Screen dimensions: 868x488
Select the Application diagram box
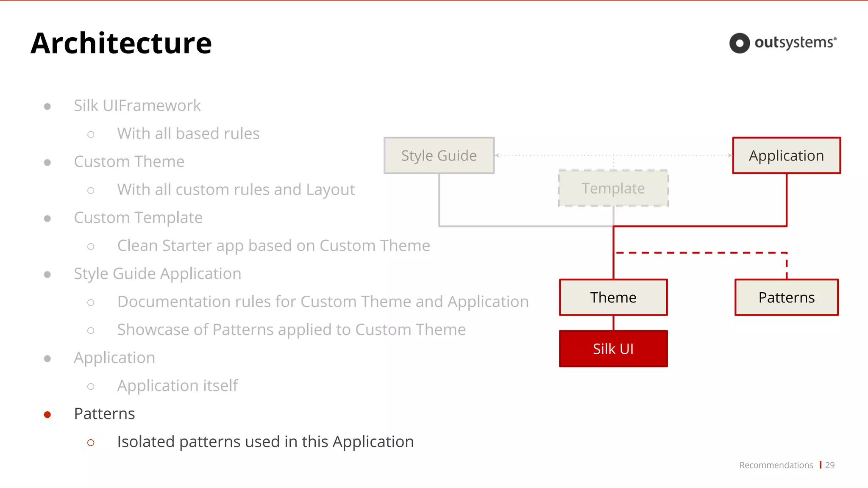click(787, 155)
